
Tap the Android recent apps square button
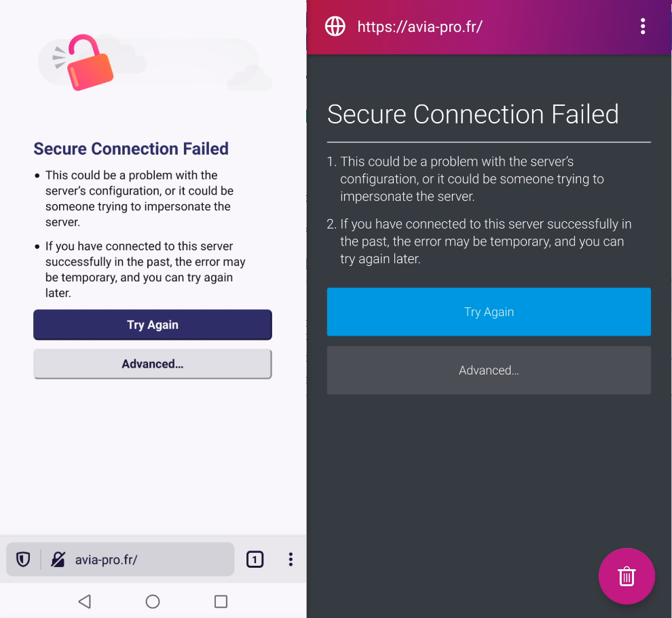tap(220, 602)
